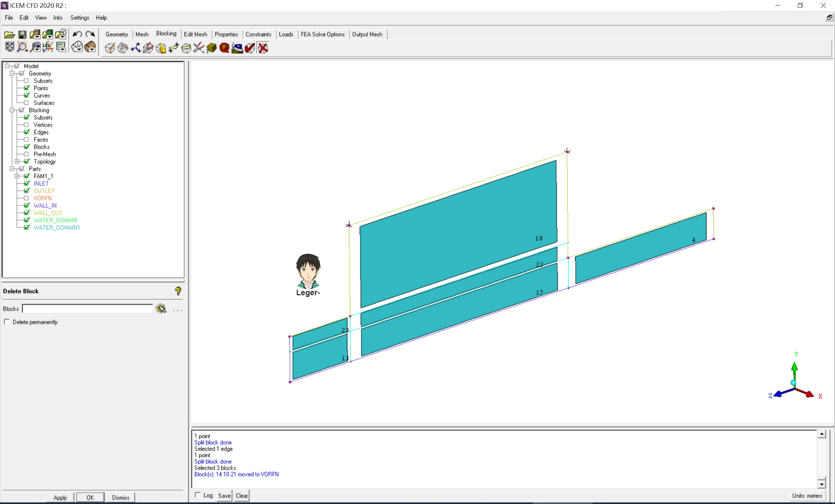Screen dimensions: 835x504
Task: Open the geometry file dropdown icon
Action: (35, 34)
